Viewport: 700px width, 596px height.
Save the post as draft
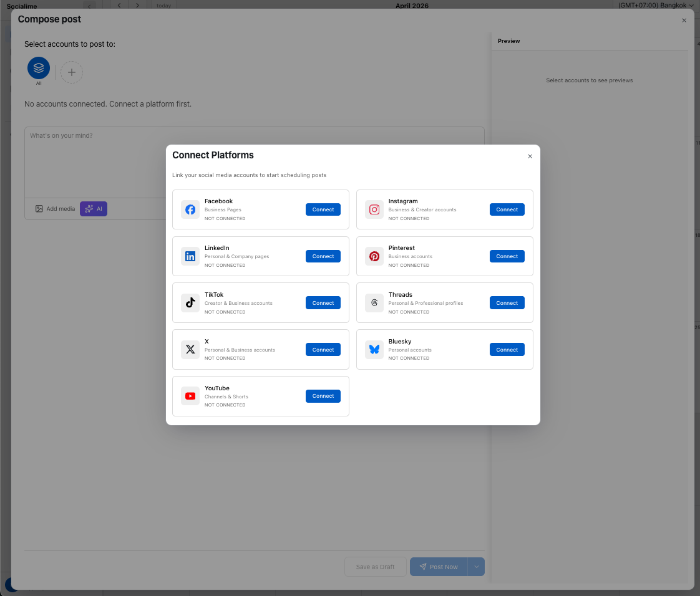tap(375, 567)
